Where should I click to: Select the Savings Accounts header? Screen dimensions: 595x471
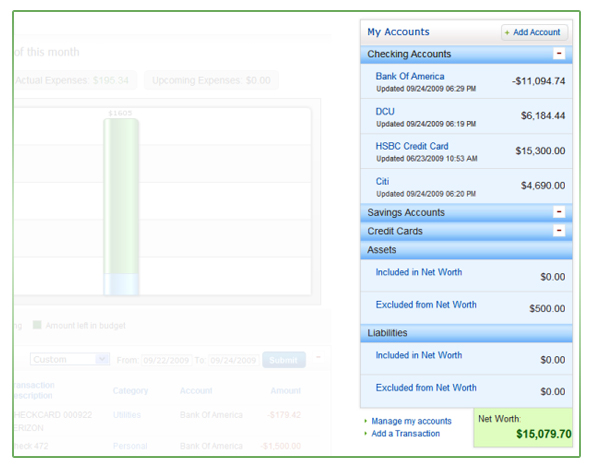coord(466,213)
